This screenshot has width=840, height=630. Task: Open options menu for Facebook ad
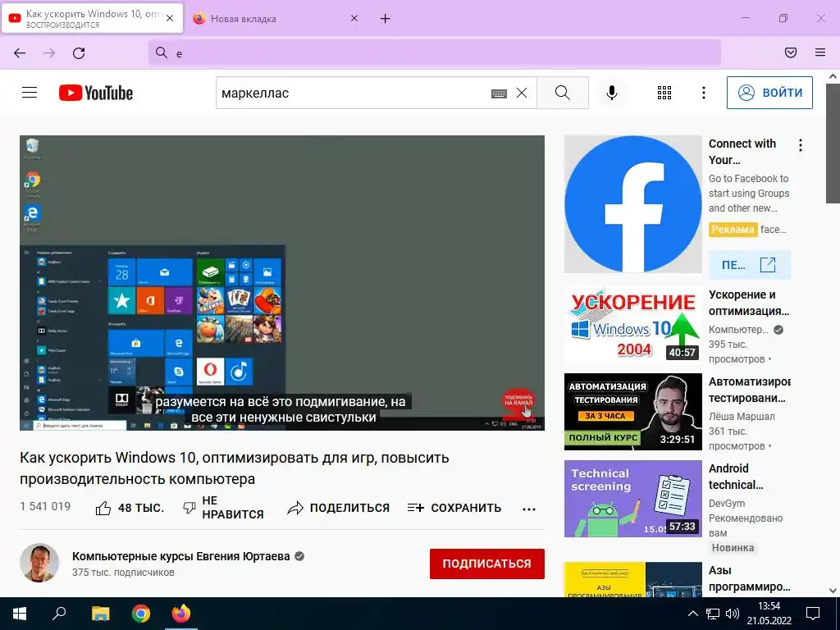801,145
